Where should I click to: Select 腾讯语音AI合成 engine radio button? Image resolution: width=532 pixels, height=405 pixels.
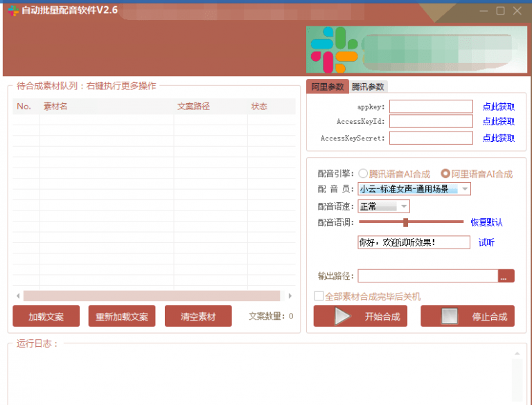[363, 174]
